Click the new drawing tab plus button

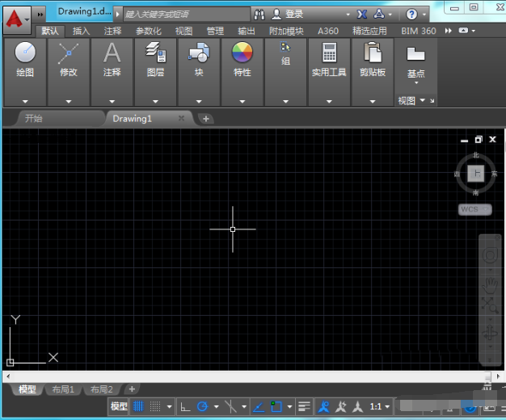[206, 119]
